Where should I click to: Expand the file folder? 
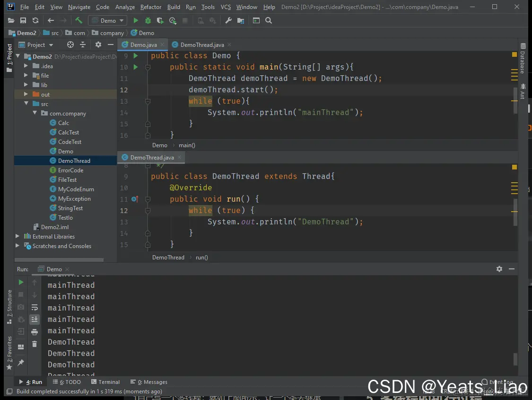tap(26, 75)
